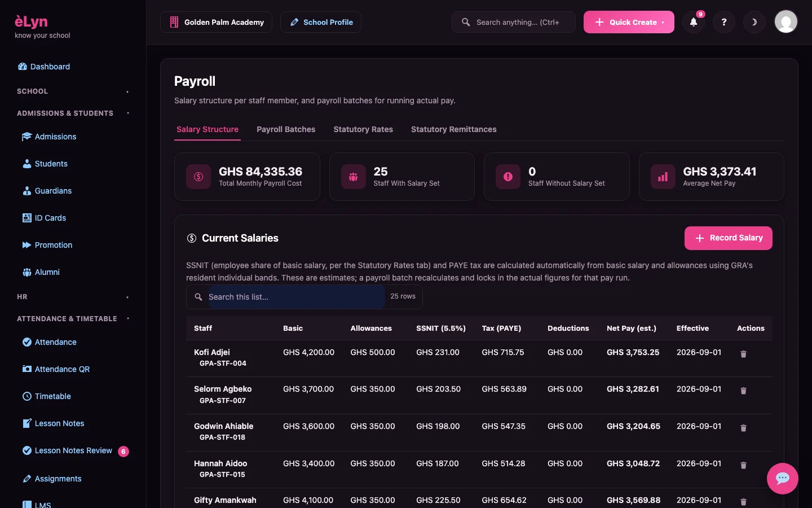Viewport: 812px width, 508px height.
Task: Open the Quick Create dropdown
Action: click(x=629, y=22)
